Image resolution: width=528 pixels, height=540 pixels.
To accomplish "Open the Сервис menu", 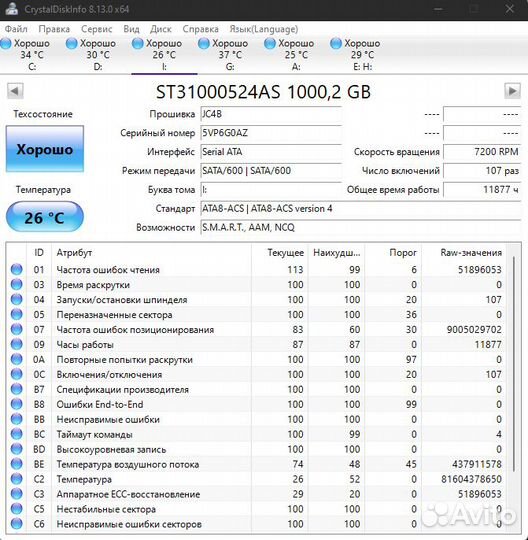I will click(96, 29).
